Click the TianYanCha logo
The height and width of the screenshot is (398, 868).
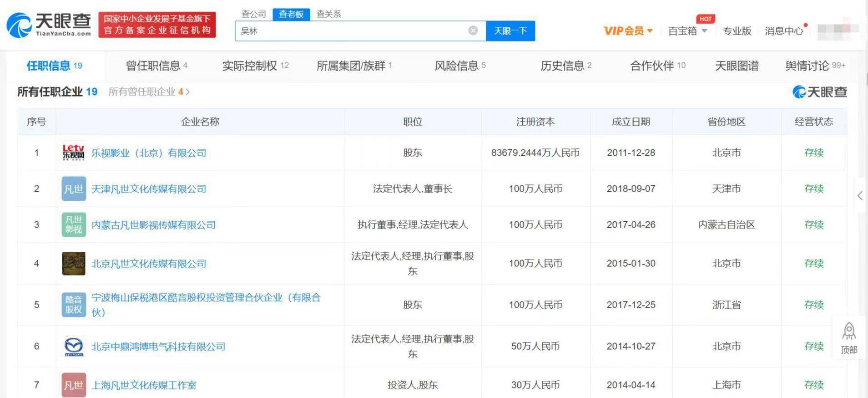tap(49, 25)
